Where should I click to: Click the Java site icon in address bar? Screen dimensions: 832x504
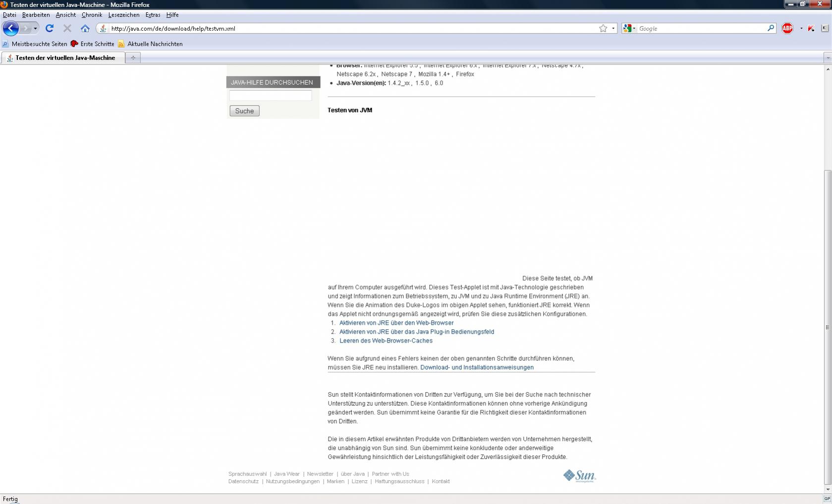(x=103, y=28)
